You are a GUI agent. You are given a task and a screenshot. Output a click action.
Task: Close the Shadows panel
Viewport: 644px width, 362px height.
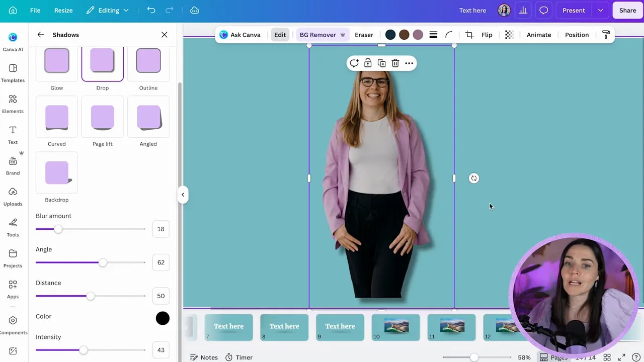pos(164,35)
